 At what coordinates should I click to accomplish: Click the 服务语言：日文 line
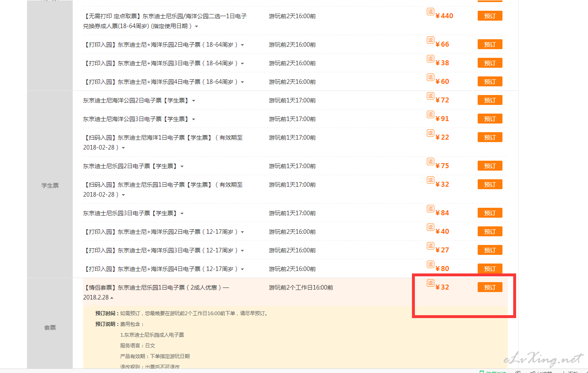[138, 346]
